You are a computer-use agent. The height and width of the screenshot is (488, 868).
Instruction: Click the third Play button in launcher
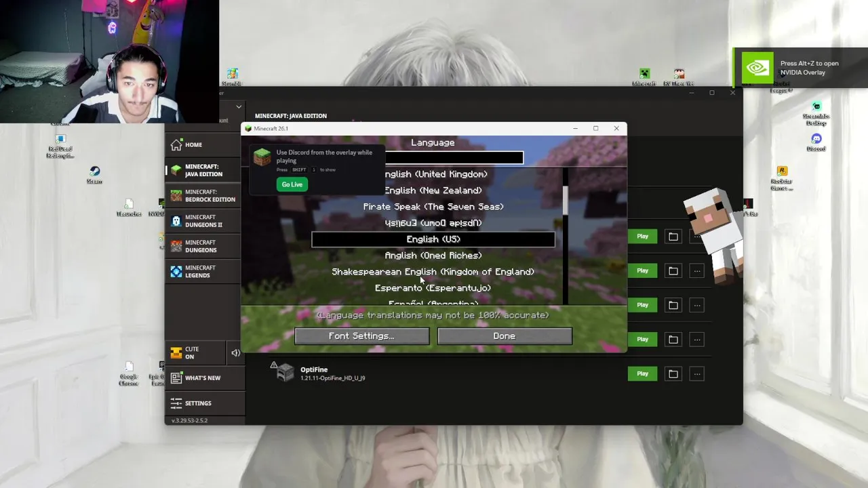(x=642, y=305)
